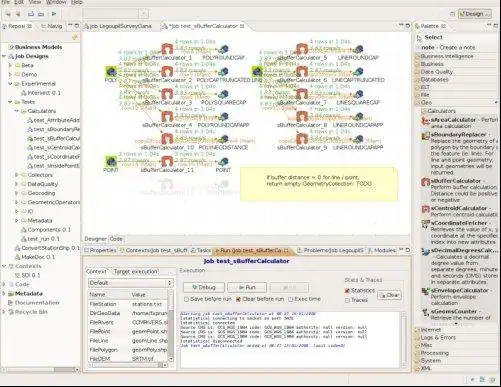Expand the Beta folder
This screenshot has height=387, width=501.
coord(10,65)
